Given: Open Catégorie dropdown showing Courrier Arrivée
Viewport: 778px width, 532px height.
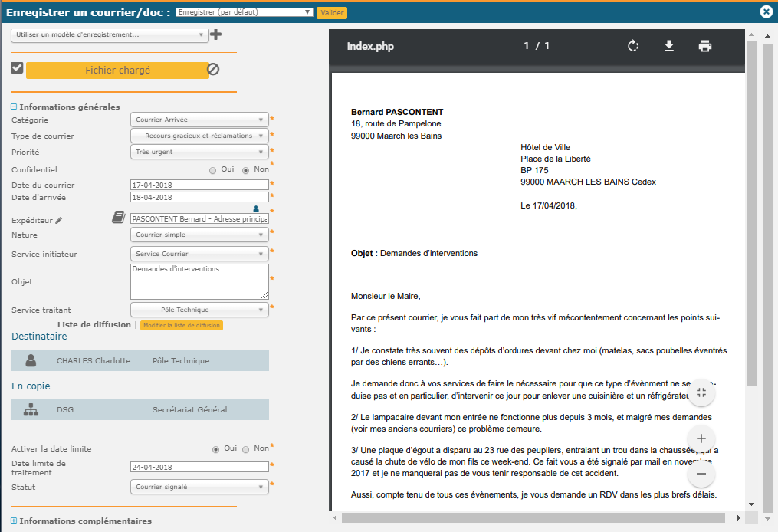Looking at the screenshot, I should pos(199,120).
